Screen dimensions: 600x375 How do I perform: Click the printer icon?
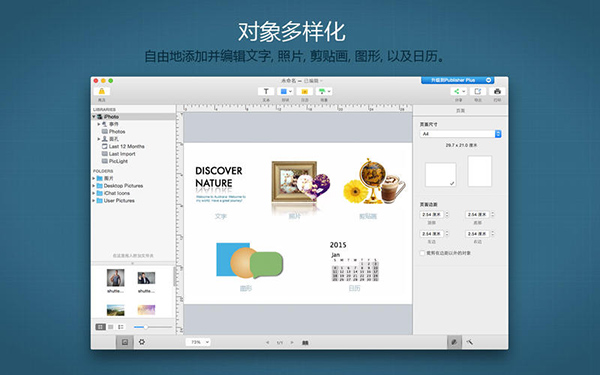[497, 91]
